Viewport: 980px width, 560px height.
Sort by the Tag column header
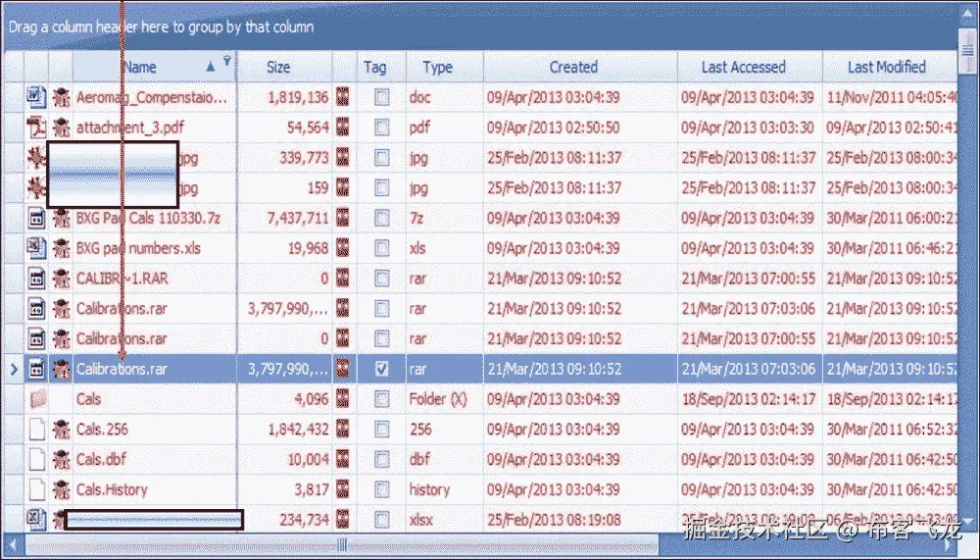click(x=381, y=67)
